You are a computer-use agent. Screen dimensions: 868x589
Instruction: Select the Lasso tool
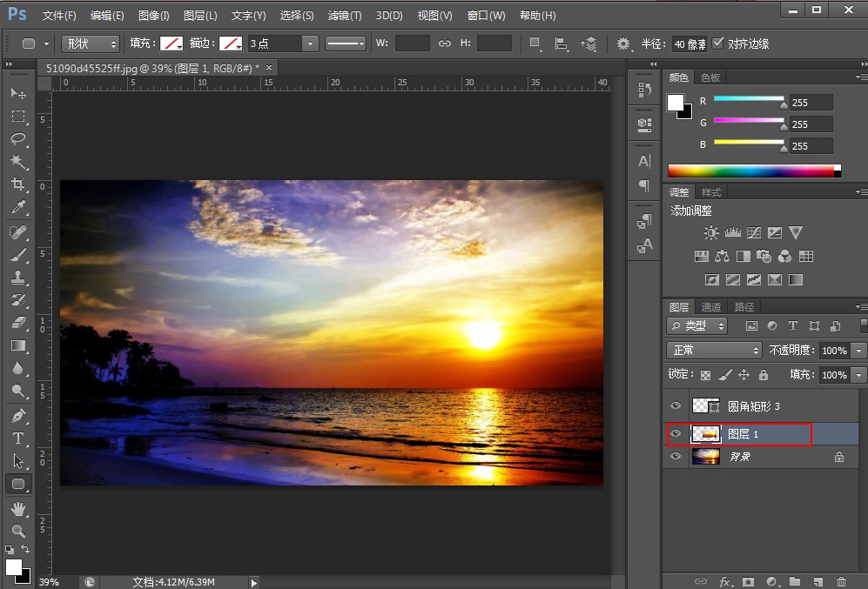click(x=18, y=139)
